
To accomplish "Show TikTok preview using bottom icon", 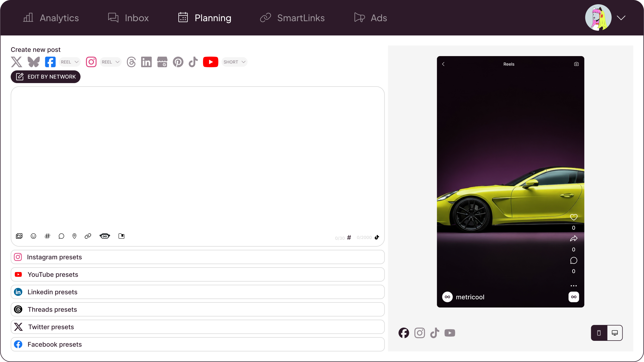I will [x=435, y=333].
